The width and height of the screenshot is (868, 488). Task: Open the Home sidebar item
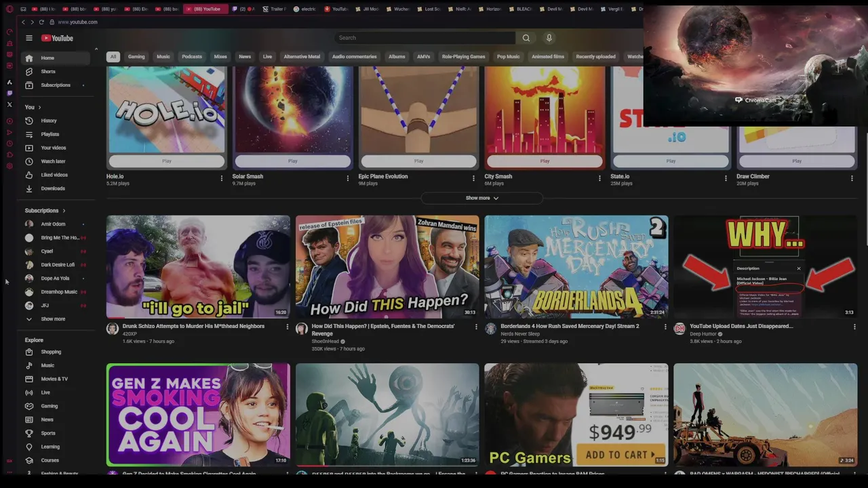[x=56, y=58]
